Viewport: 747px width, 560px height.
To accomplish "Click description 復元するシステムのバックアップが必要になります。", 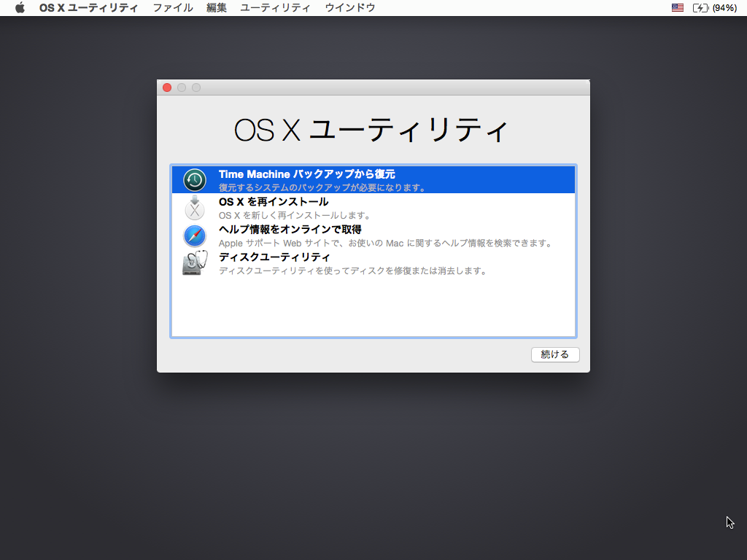I will click(322, 187).
